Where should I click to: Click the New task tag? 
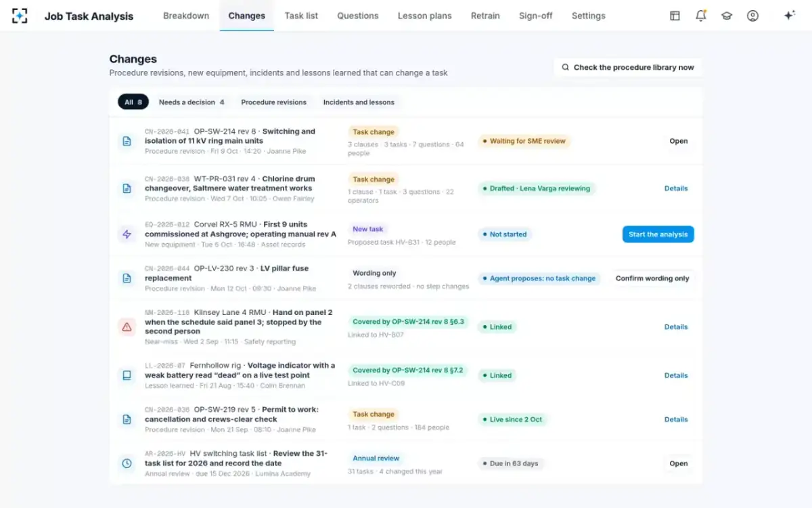[x=368, y=229]
